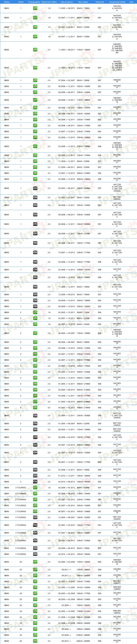Click the Nadwozie column header
The width and height of the screenshot is (137, 644).
click(x=100, y=2)
